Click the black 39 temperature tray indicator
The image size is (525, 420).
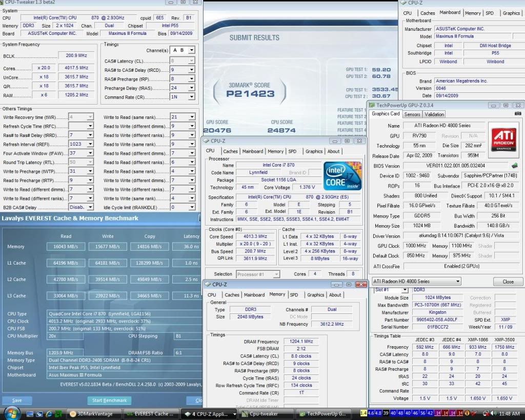pyautogui.click(x=386, y=413)
